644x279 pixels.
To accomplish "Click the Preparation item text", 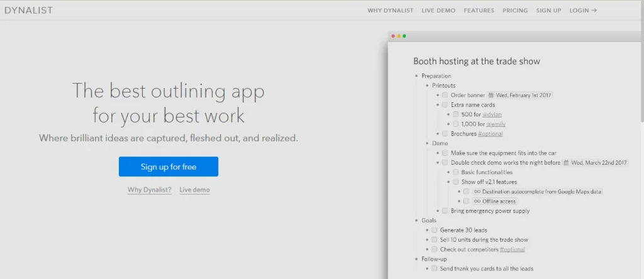I will pos(436,76).
